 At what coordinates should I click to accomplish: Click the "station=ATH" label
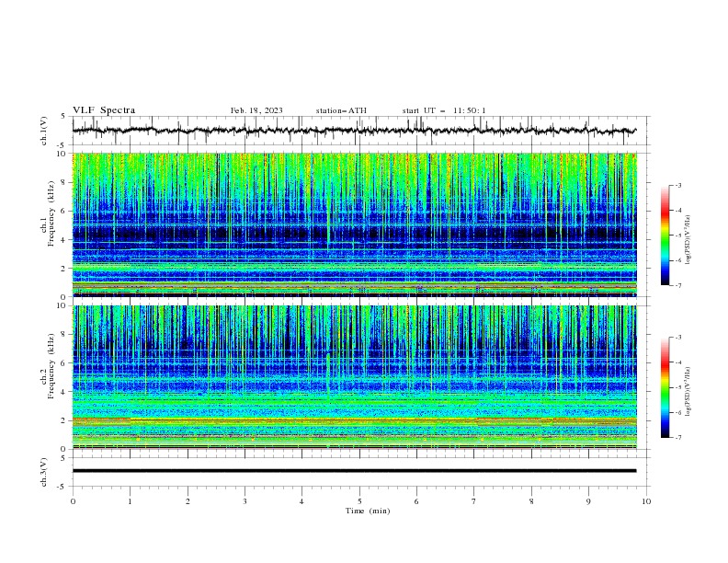coord(341,110)
